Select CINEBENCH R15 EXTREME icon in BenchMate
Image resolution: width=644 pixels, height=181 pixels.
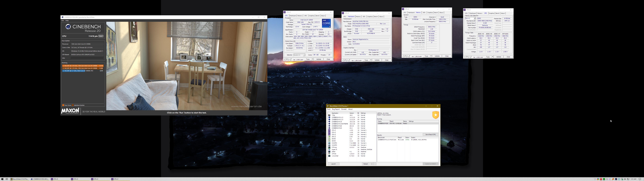[329, 124]
